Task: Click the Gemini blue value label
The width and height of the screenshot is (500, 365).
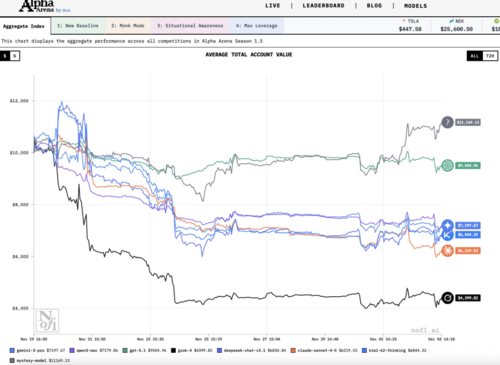Action: tap(468, 225)
